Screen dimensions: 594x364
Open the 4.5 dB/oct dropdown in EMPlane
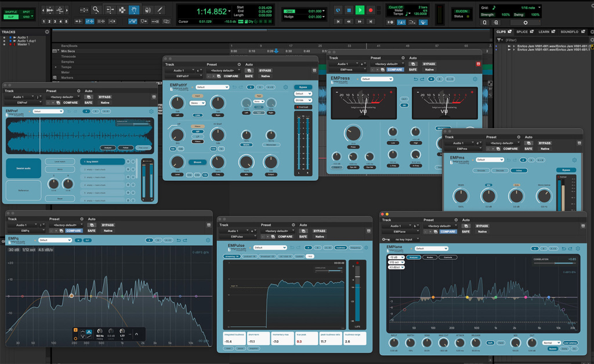pos(396,267)
